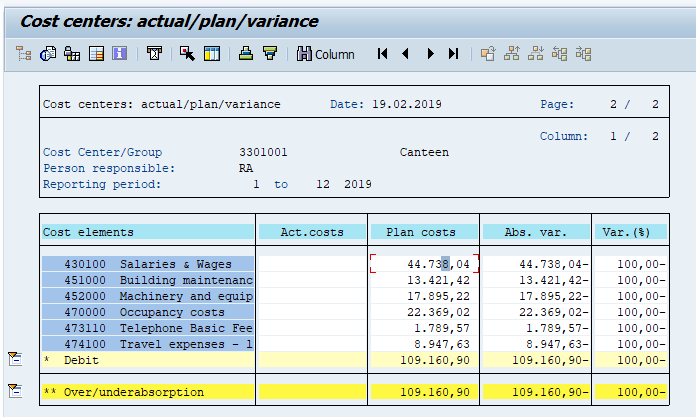Click the column layout icon in toolbar
696x417 pixels.
(x=211, y=54)
